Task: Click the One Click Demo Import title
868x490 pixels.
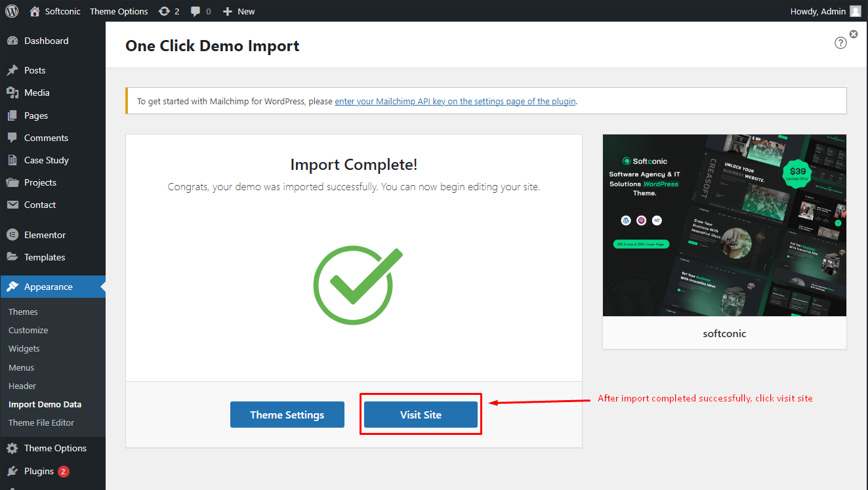Action: click(213, 46)
